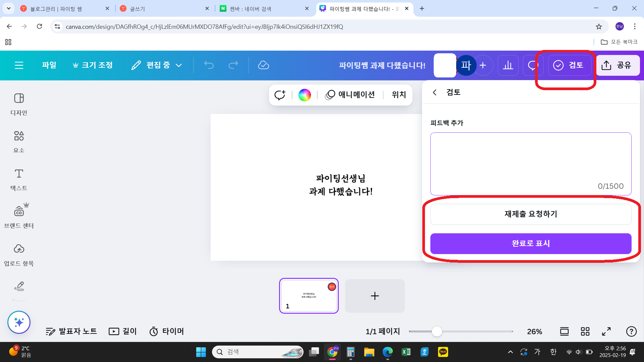Open background color rainbow swatch
This screenshot has width=644, height=362.
[305, 95]
